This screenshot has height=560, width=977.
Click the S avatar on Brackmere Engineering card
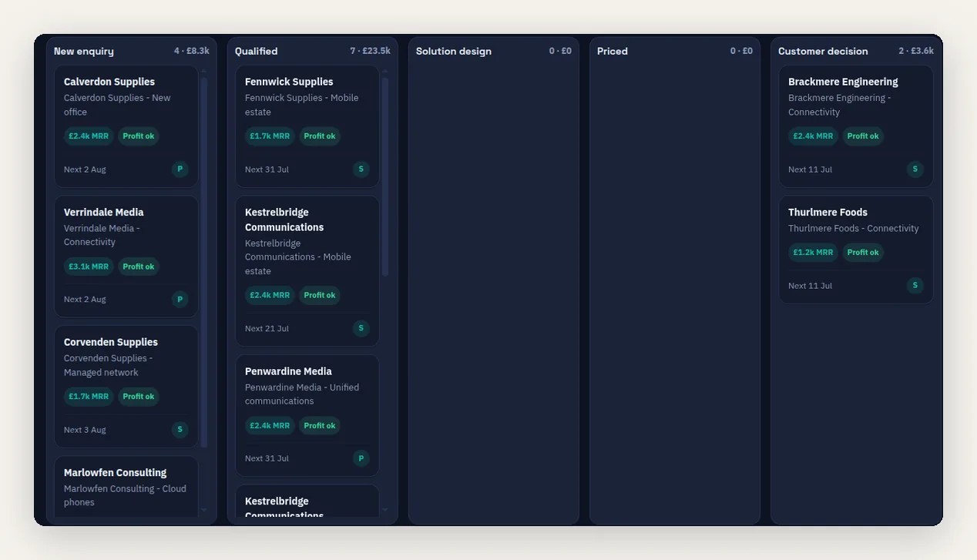915,169
